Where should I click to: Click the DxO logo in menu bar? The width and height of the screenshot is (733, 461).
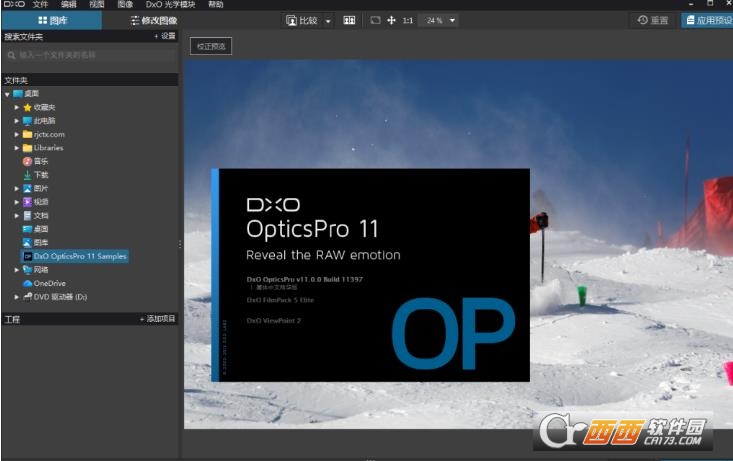tap(14, 4)
